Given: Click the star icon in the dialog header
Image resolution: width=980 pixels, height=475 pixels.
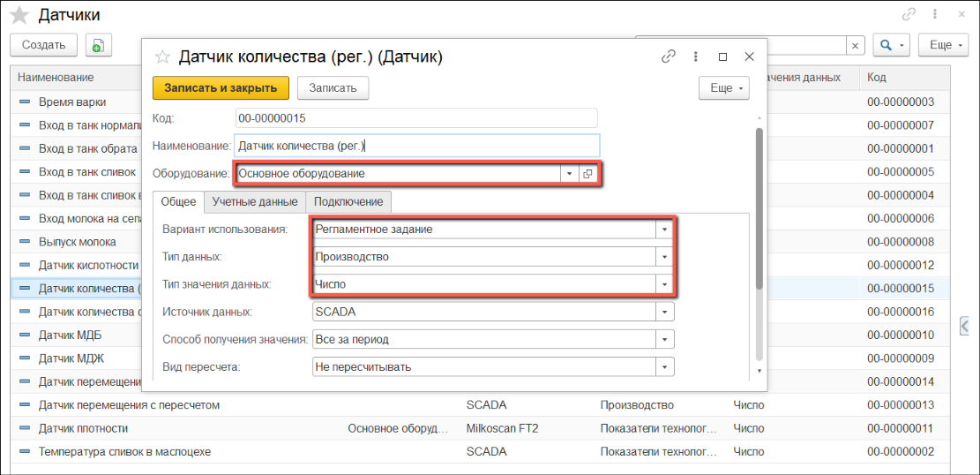Looking at the screenshot, I should (x=162, y=57).
